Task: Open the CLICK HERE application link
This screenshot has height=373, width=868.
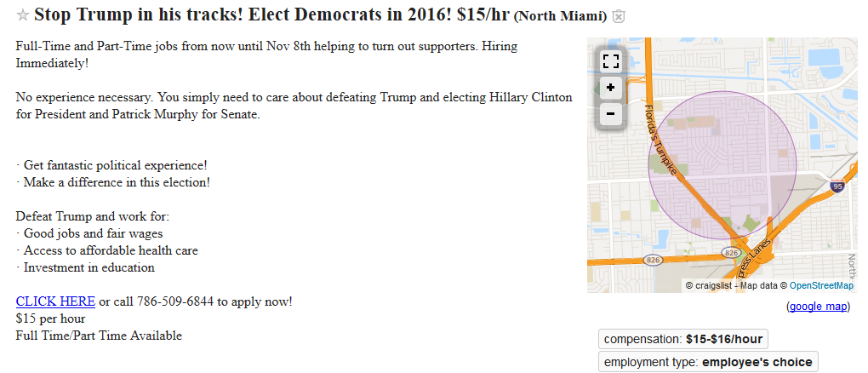Action: (x=55, y=301)
